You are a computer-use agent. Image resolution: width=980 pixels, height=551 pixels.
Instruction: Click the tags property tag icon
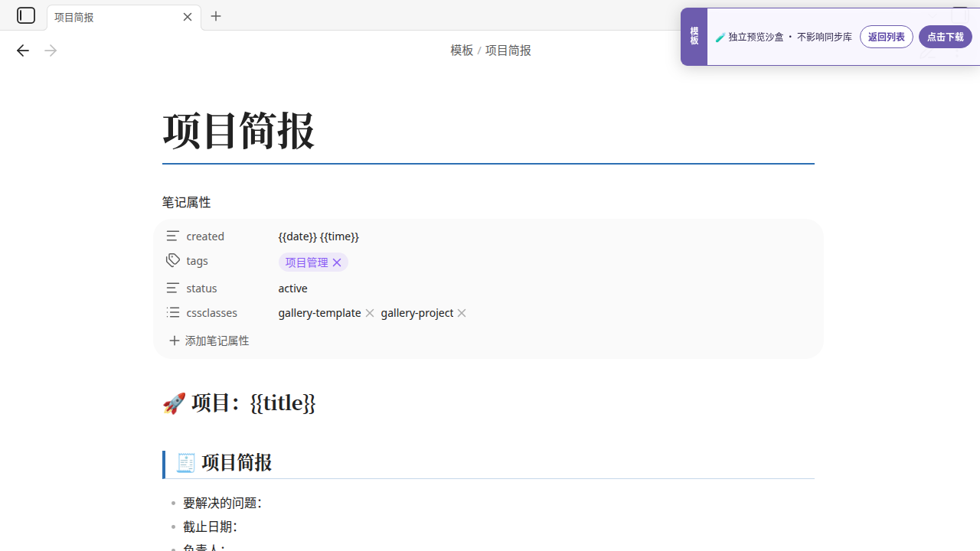pos(173,260)
